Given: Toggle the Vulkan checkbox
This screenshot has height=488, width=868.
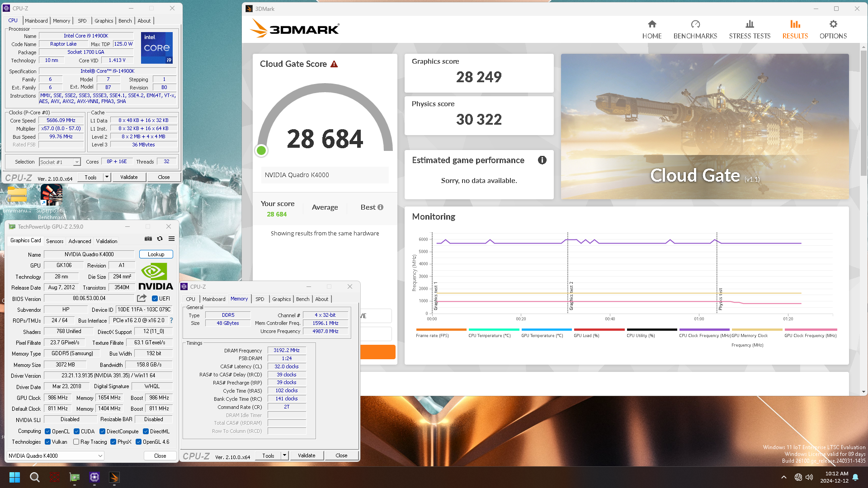Looking at the screenshot, I should 47,442.
